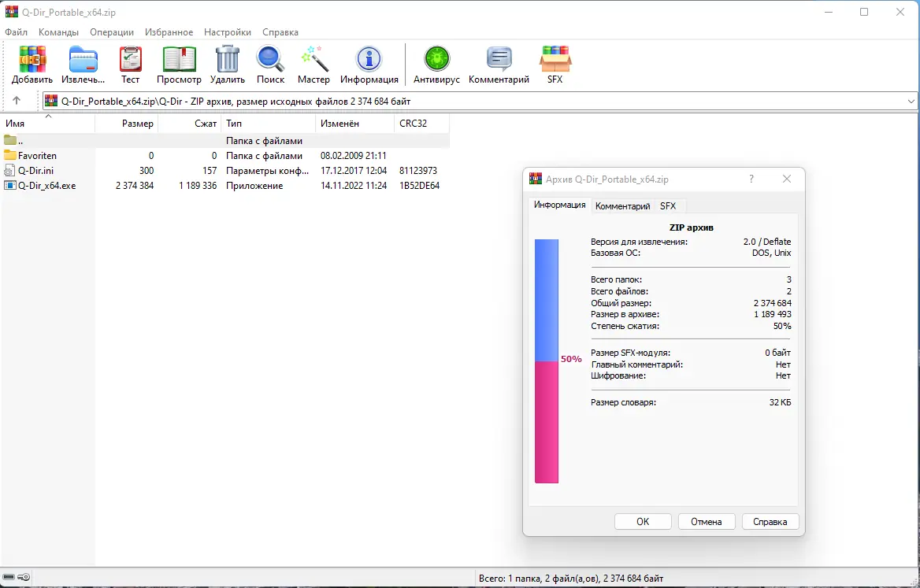Click the date 08.02.2009 21:11
Viewport: 920px width, 588px height.
[x=353, y=155]
